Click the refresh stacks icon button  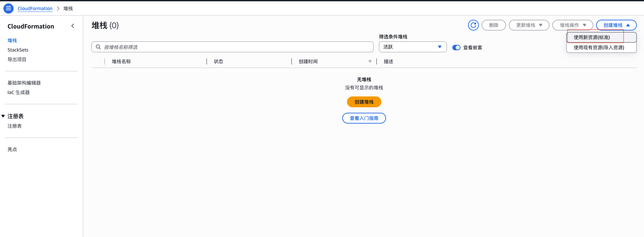point(473,25)
